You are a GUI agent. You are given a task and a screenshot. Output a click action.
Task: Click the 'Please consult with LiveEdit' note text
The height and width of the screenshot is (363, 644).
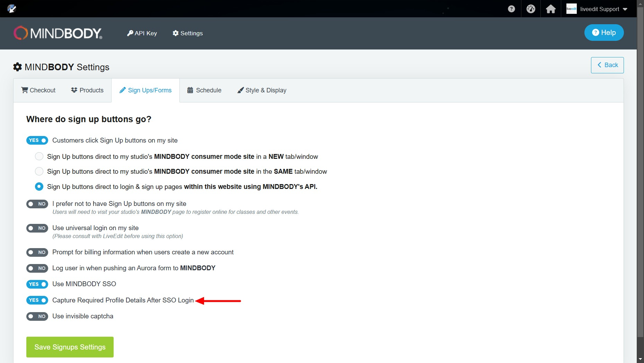(118, 236)
